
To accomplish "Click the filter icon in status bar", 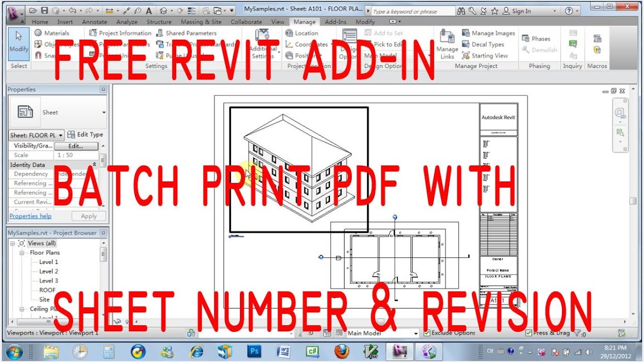I will [x=578, y=333].
